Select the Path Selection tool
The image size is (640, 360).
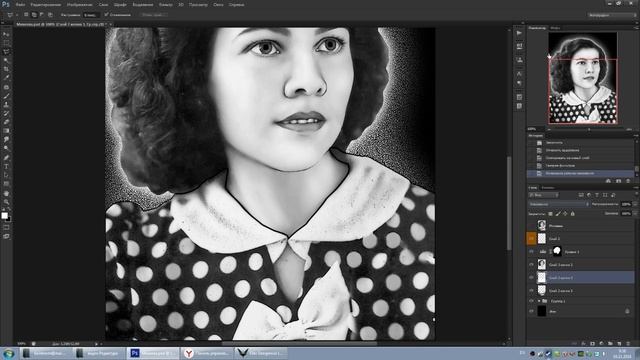[x=6, y=175]
